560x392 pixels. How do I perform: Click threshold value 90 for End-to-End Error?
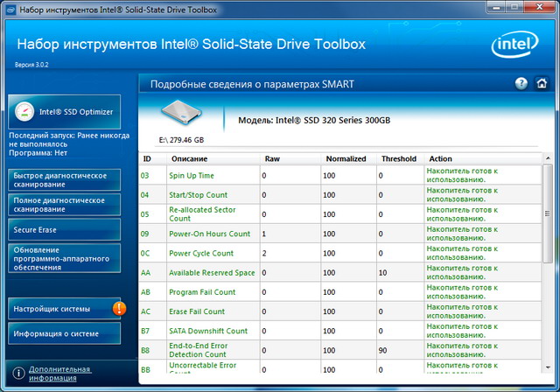[x=382, y=350]
